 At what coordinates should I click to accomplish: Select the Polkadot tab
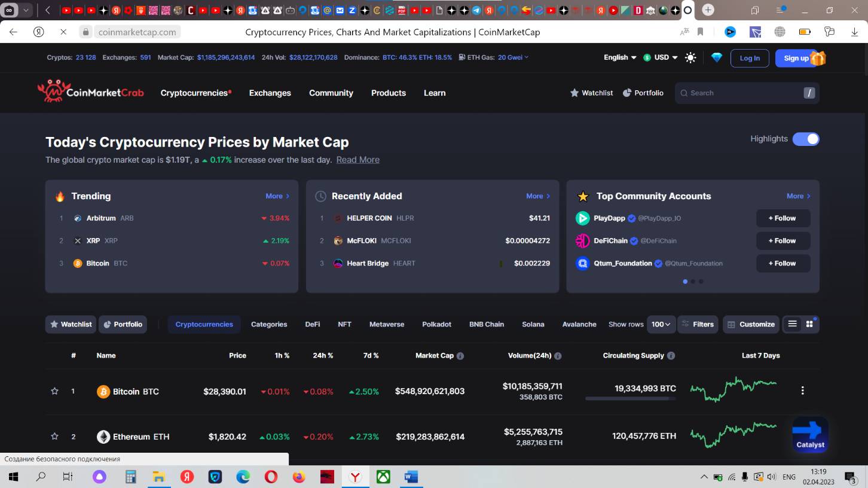pyautogui.click(x=437, y=324)
